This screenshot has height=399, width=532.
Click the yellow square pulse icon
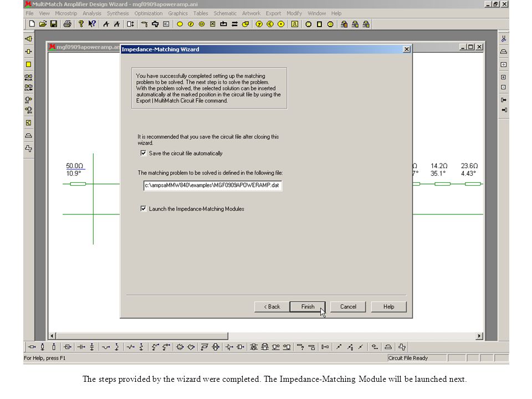click(x=294, y=24)
